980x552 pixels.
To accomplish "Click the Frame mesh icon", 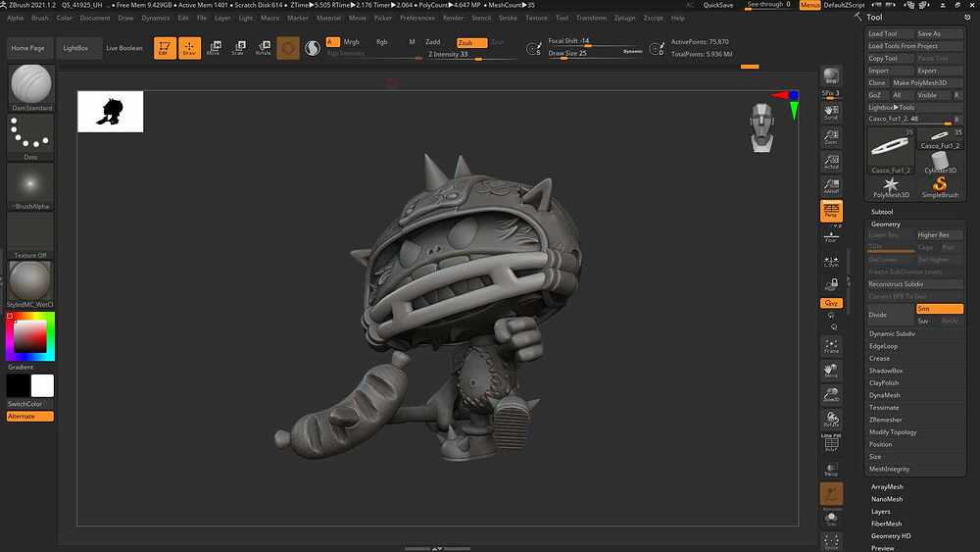I will [x=831, y=346].
